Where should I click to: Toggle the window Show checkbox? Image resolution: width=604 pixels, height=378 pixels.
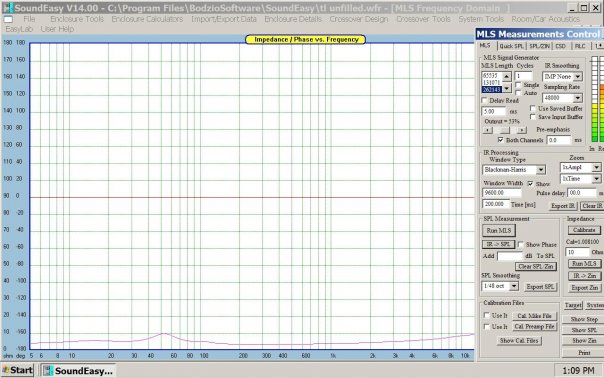click(530, 183)
